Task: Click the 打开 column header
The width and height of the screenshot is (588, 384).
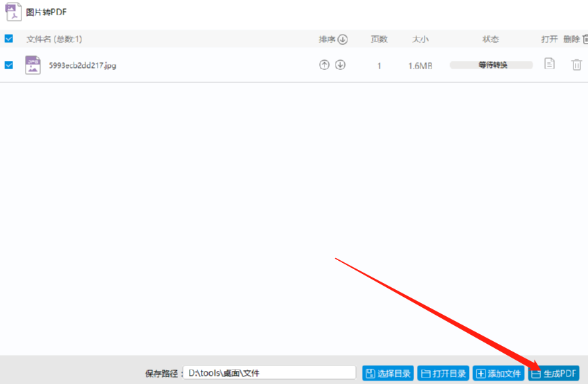Action: coord(549,39)
